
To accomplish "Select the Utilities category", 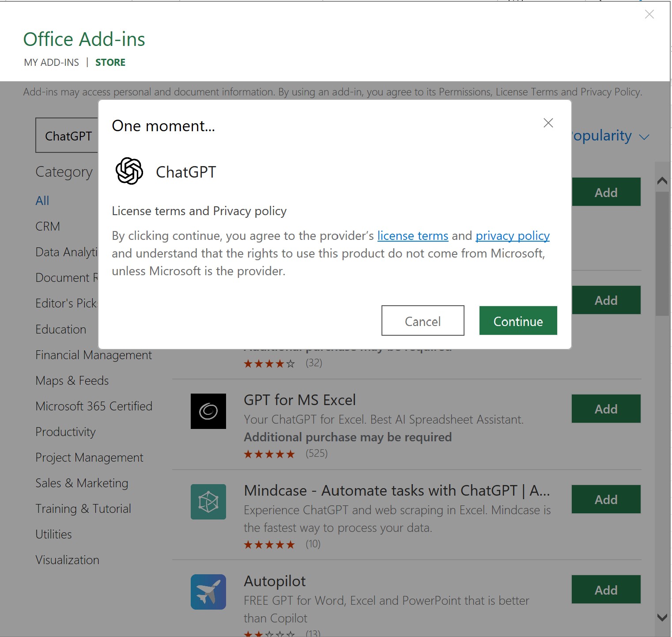I will [x=53, y=534].
